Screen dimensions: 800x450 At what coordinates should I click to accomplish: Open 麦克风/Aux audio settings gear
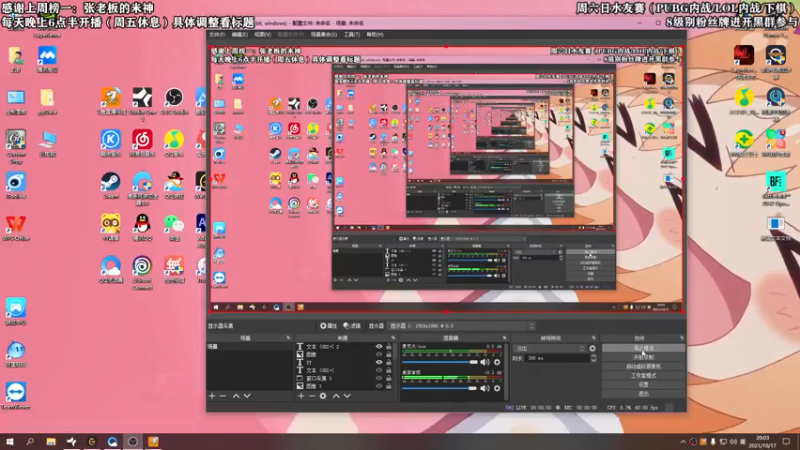[497, 362]
